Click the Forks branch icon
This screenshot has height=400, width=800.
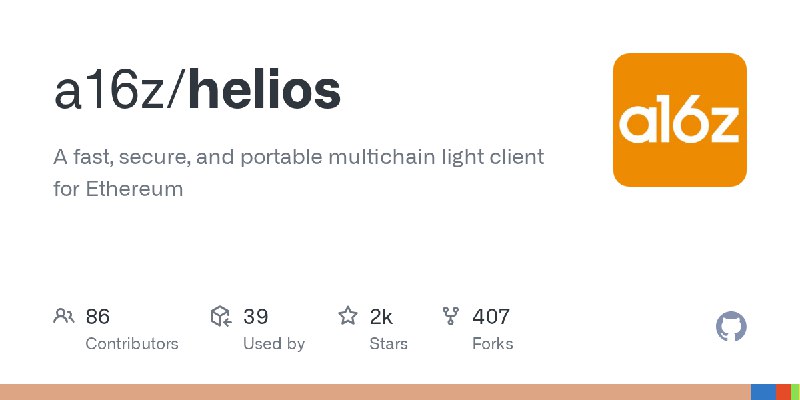click(451, 317)
